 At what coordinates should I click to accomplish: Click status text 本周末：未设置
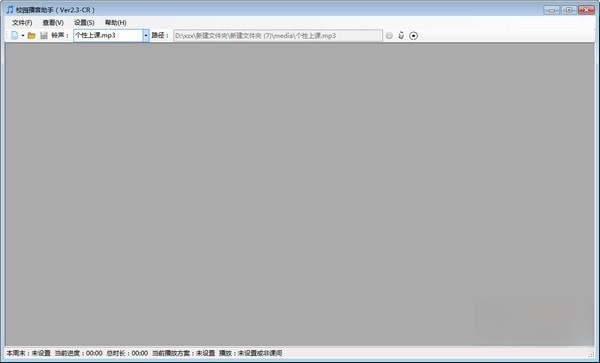click(28, 353)
